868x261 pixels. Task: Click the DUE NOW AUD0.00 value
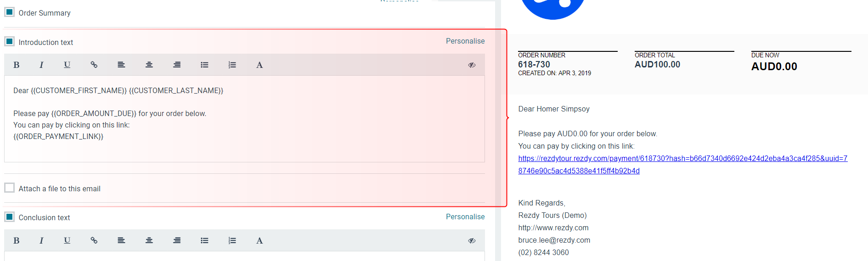[x=774, y=67]
